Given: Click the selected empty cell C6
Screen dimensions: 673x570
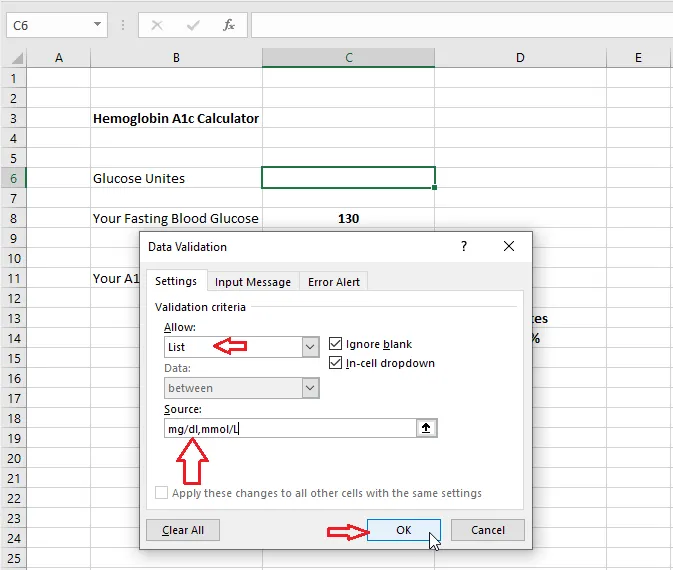Looking at the screenshot, I should pyautogui.click(x=349, y=178).
